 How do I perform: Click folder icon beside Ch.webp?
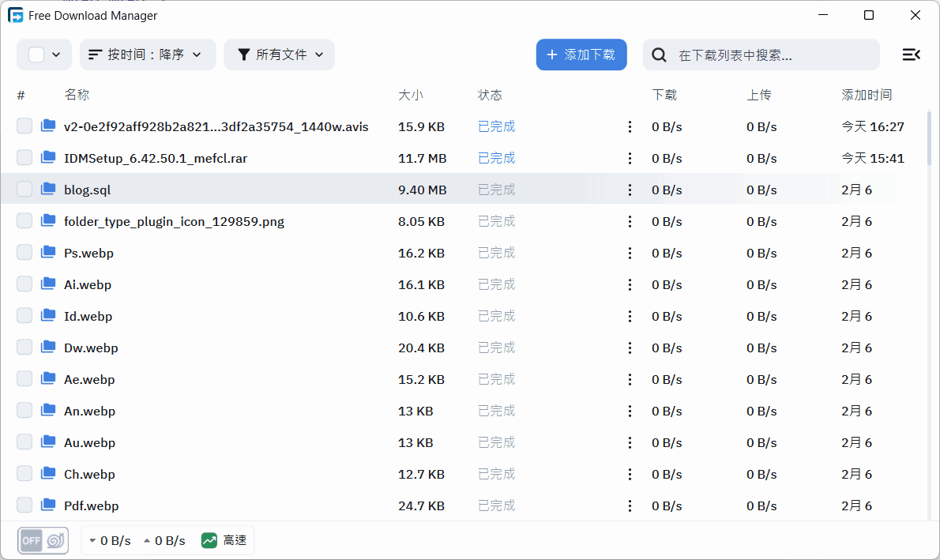tap(48, 473)
